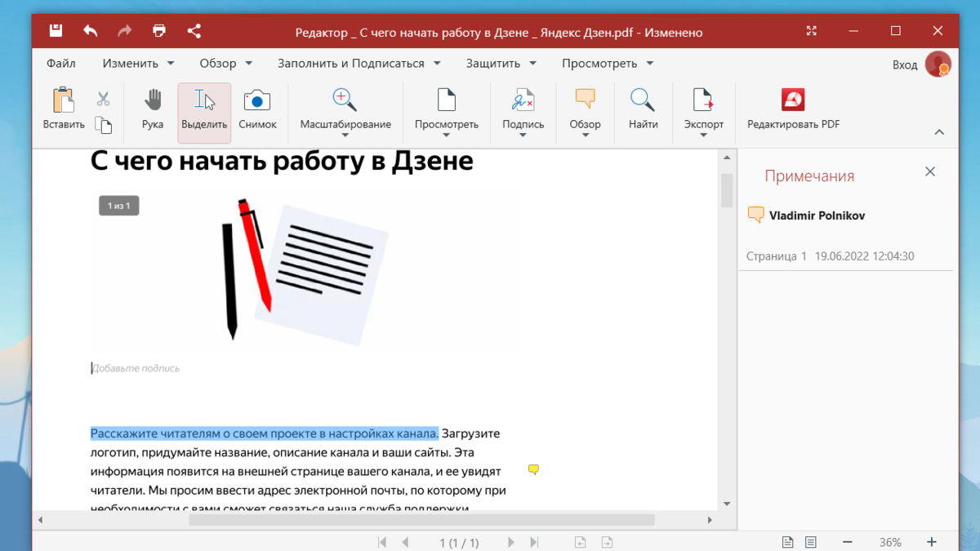Click the yellow sticky note in document
Screen dimensions: 980x551
point(533,469)
